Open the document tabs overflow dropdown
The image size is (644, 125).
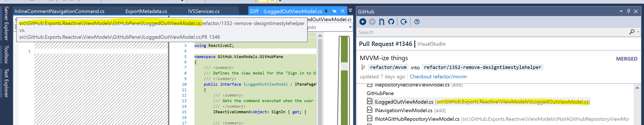[351, 11]
